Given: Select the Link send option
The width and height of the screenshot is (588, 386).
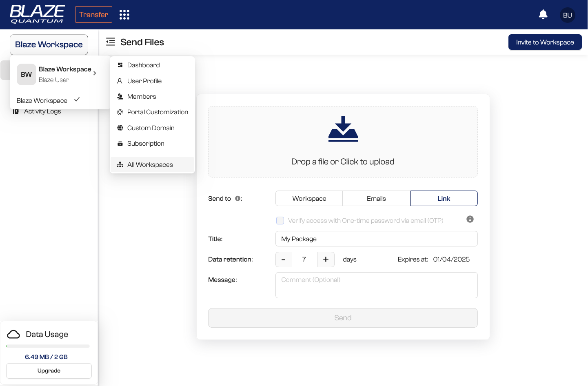Looking at the screenshot, I should point(444,198).
